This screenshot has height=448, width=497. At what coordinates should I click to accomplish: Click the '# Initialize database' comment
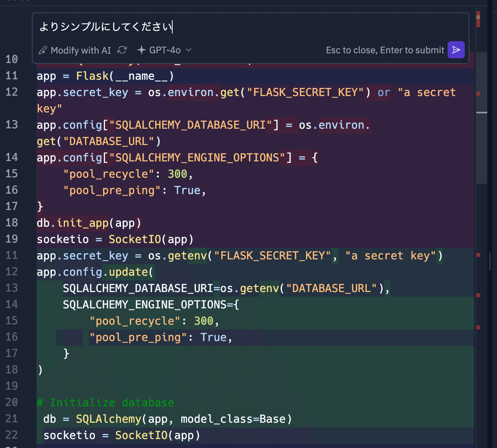tap(105, 403)
